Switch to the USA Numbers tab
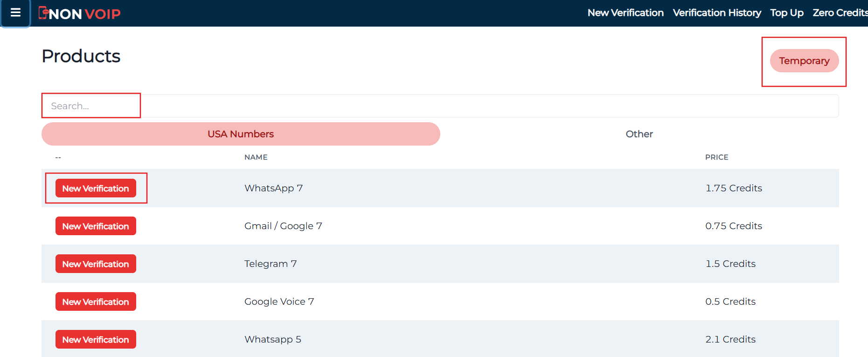 (241, 134)
